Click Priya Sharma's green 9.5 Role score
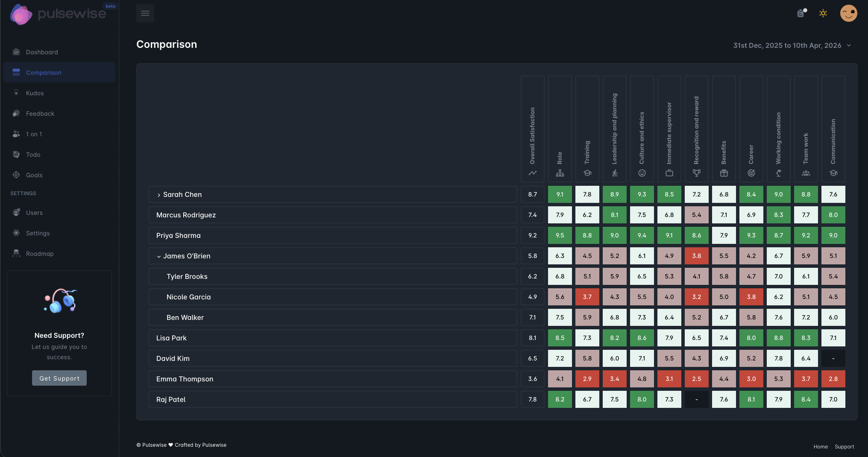Screen dimensions: 868x457 coord(560,235)
